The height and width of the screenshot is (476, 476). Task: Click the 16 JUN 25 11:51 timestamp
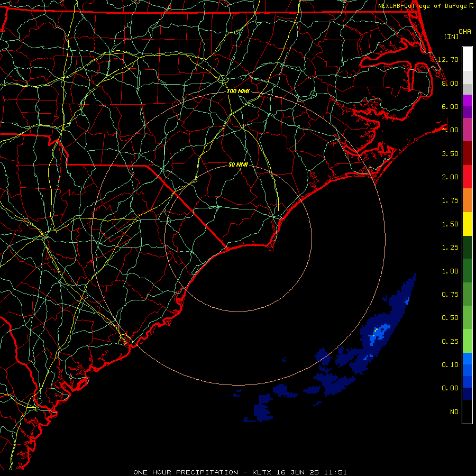(x=311, y=472)
